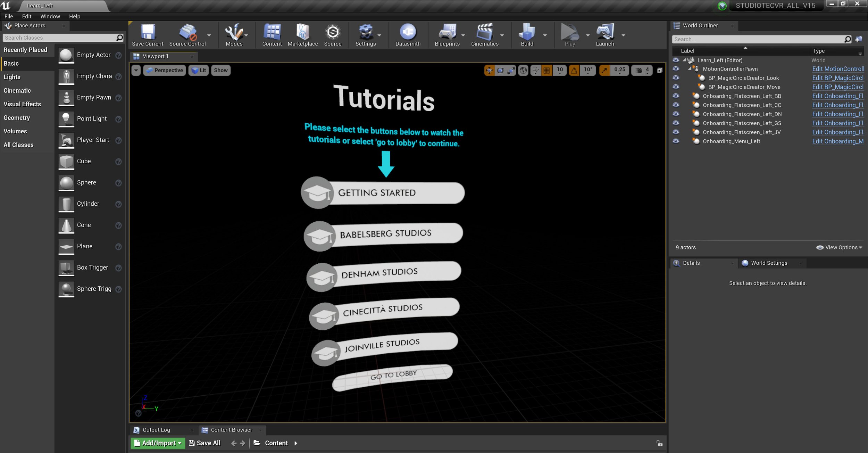Image resolution: width=868 pixels, height=453 pixels.
Task: Click the Cube actor thumbnail
Action: (66, 162)
